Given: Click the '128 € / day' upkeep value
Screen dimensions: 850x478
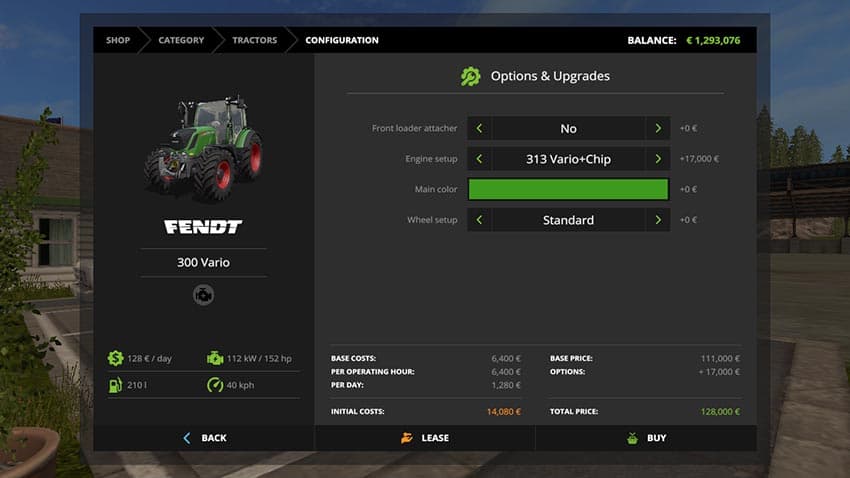Looking at the screenshot, I should 149,358.
